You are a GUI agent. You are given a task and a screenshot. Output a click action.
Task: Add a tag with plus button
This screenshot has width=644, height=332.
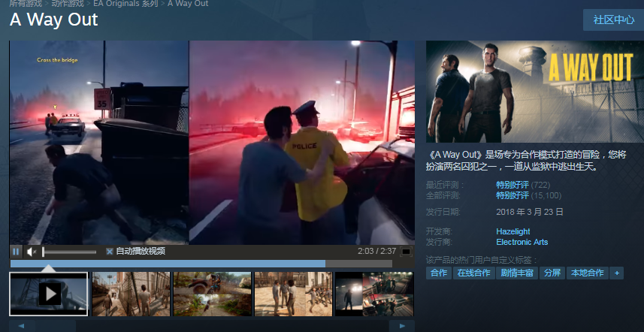(x=616, y=273)
